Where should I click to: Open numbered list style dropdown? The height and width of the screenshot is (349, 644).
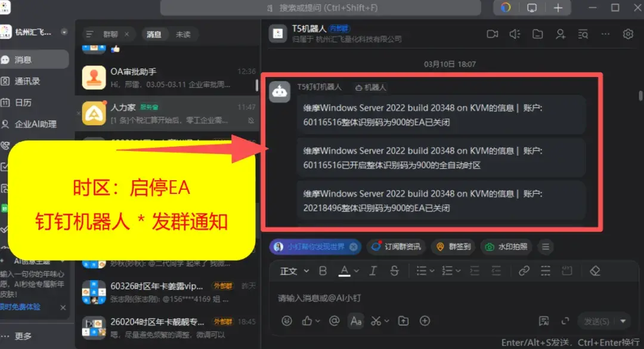(458, 271)
